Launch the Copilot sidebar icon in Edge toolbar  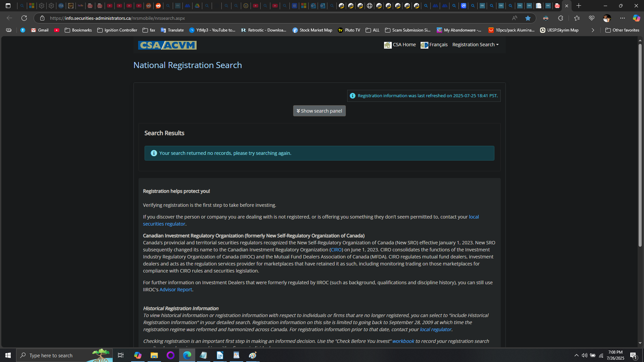point(636,18)
